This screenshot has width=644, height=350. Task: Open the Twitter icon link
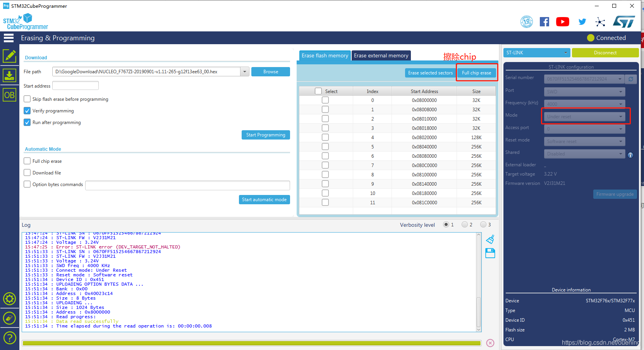point(582,22)
